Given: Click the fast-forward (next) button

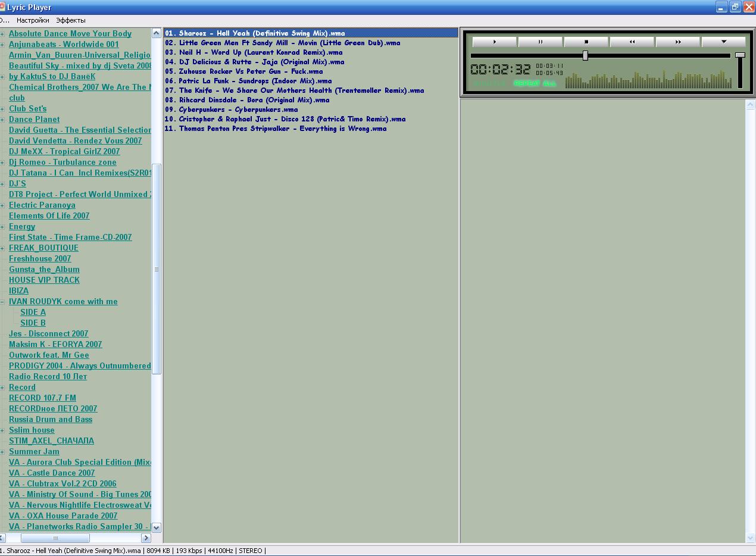Looking at the screenshot, I should 677,42.
